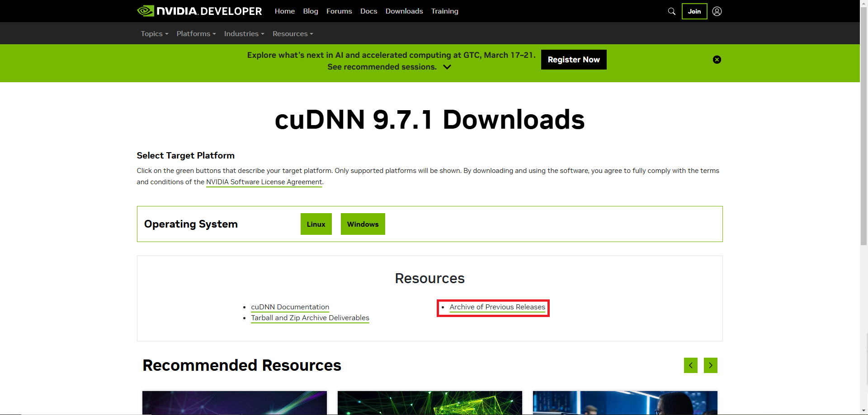Click the cuDNN 9.7.1 Downloads heading
This screenshot has height=415, width=868.
point(430,120)
